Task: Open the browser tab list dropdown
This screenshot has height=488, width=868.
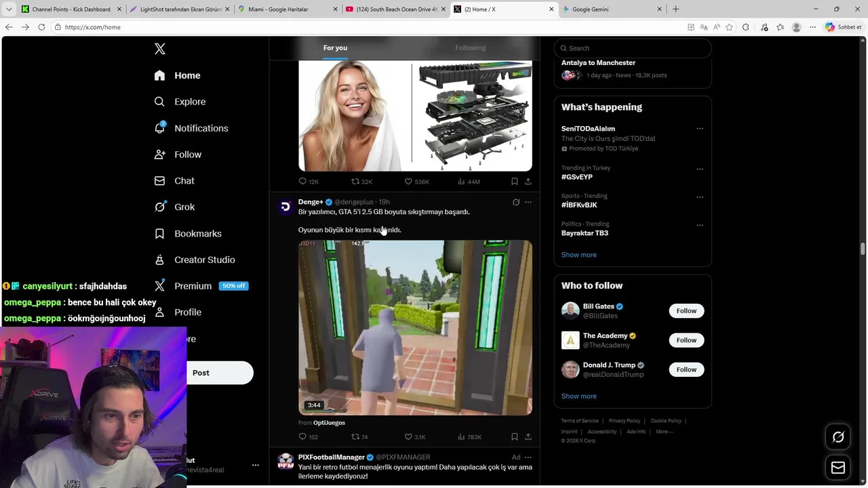Action: click(9, 9)
